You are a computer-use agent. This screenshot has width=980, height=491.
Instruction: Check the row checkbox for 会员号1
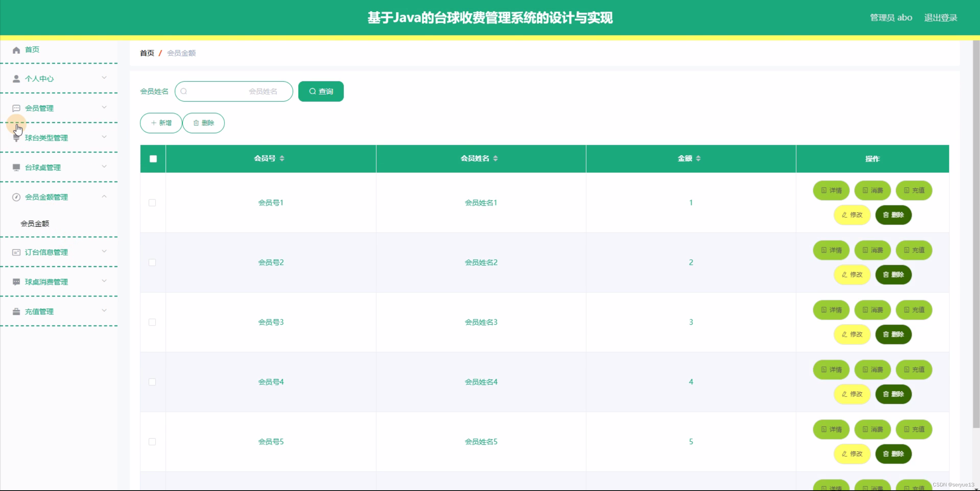tap(152, 203)
